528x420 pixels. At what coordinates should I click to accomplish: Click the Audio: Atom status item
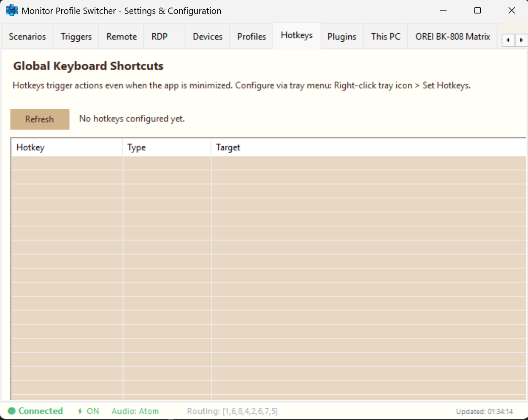(135, 411)
